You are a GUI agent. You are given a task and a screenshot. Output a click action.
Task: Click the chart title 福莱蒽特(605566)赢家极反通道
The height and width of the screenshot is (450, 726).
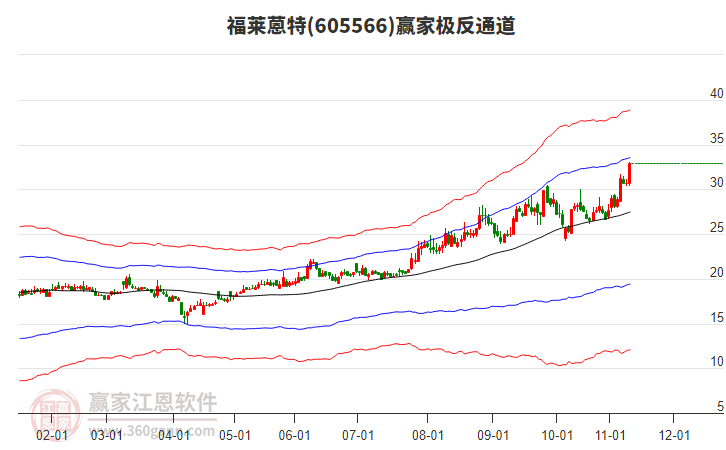click(x=371, y=26)
